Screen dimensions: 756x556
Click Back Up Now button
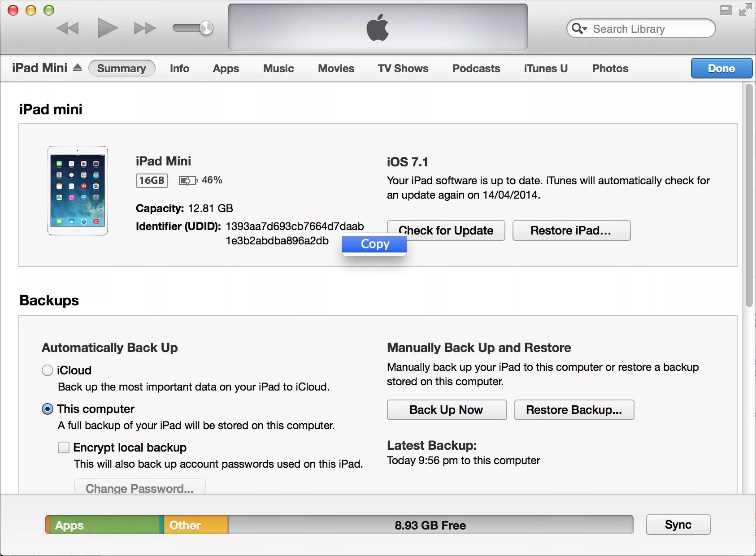tap(447, 410)
